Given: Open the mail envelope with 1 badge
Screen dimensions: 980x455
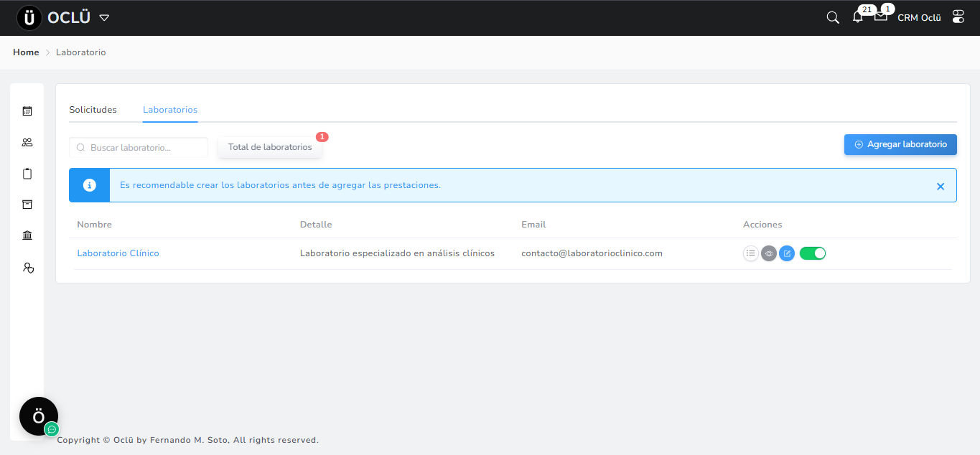Looking at the screenshot, I should coord(880,17).
